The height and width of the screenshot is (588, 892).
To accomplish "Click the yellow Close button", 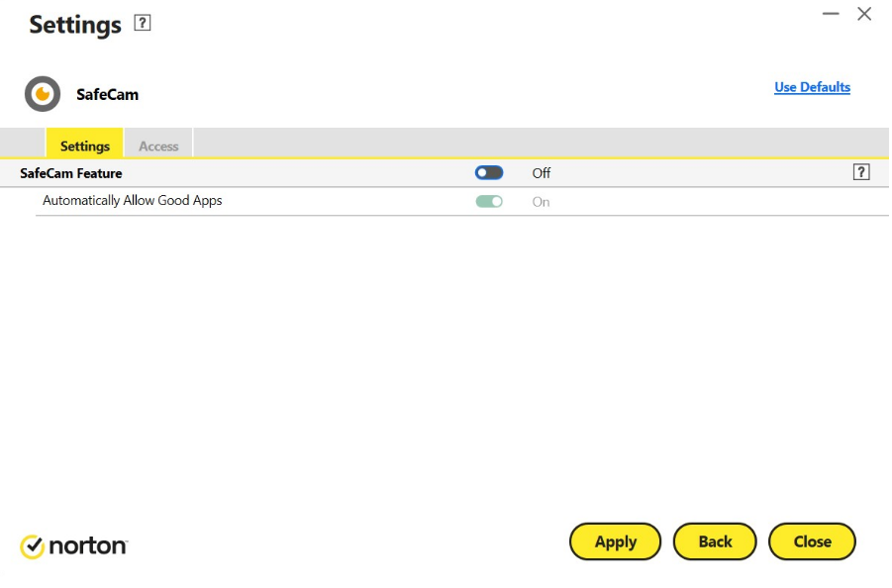I will [x=813, y=541].
